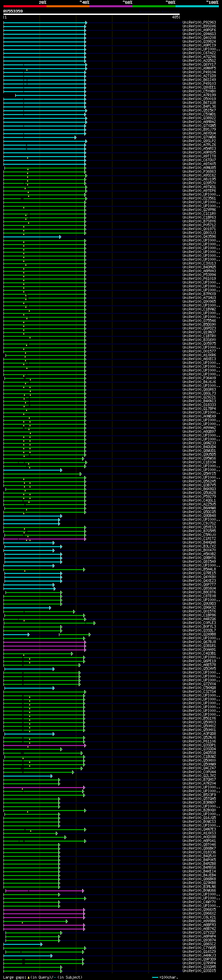The width and height of the screenshot is (222, 980).
Task: Click the "Large gaps" legend text
Action: point(15,977)
